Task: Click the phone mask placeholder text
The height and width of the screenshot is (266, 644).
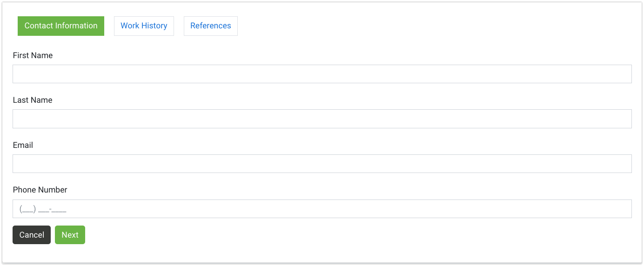Action: pyautogui.click(x=43, y=209)
